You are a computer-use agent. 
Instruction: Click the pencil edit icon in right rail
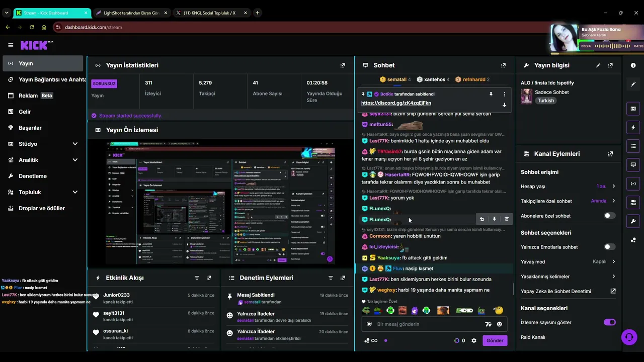click(633, 84)
